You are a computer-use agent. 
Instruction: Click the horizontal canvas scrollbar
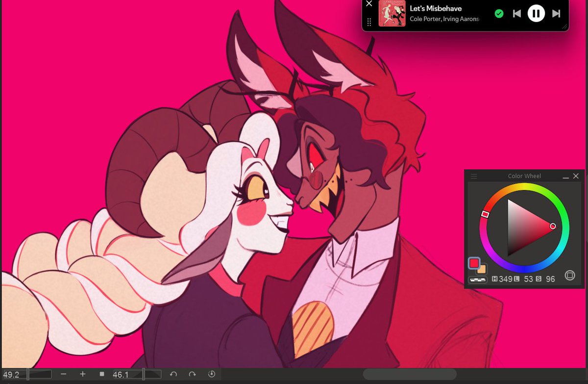(x=410, y=374)
